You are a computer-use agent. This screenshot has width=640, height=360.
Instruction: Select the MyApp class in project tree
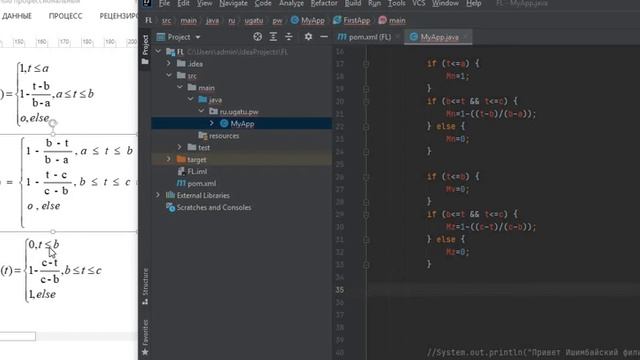[241, 123]
